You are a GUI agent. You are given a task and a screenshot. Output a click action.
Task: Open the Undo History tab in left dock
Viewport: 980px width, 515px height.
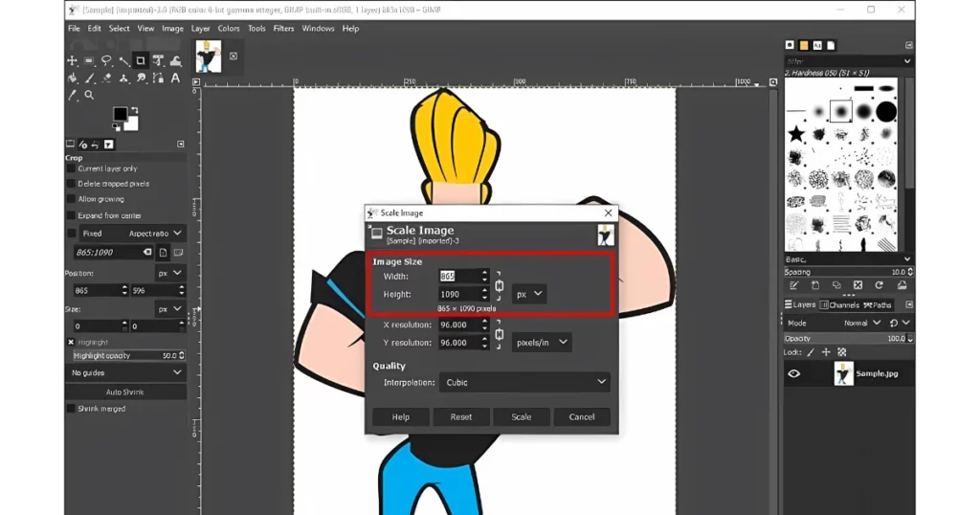95,145
